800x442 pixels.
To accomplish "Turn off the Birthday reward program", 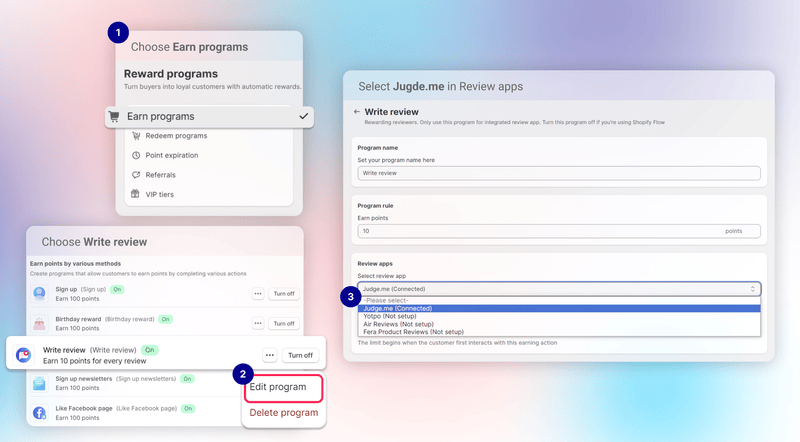I will pyautogui.click(x=284, y=323).
